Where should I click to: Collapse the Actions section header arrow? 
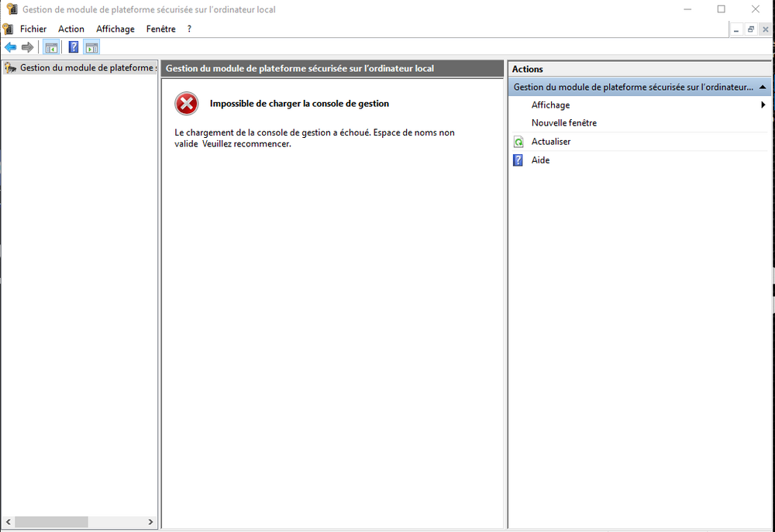pos(763,88)
